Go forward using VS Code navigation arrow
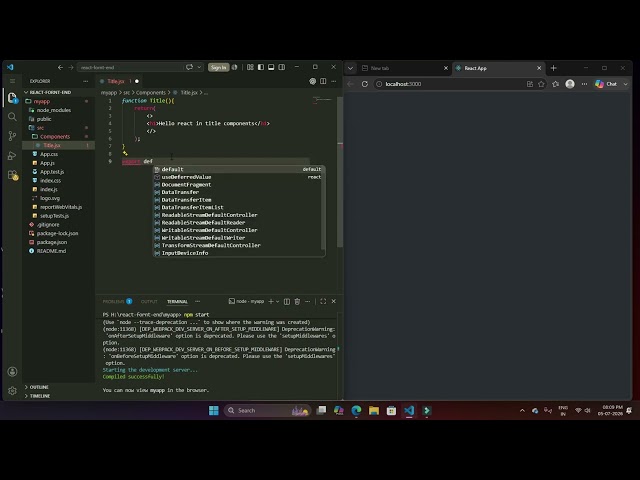640x480 pixels. tap(71, 67)
